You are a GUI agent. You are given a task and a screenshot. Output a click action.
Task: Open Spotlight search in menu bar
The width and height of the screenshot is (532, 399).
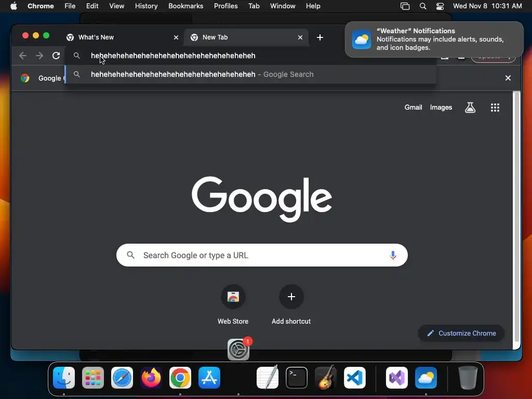(423, 6)
